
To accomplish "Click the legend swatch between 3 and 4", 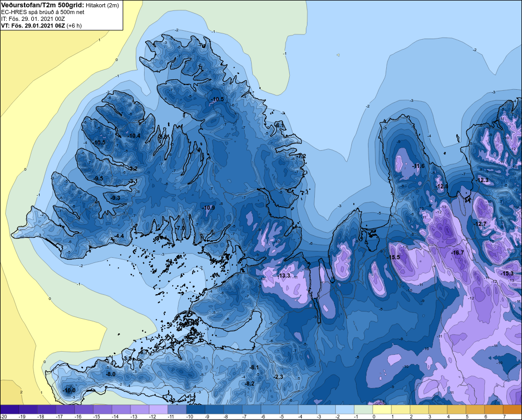I will pos(438,410).
